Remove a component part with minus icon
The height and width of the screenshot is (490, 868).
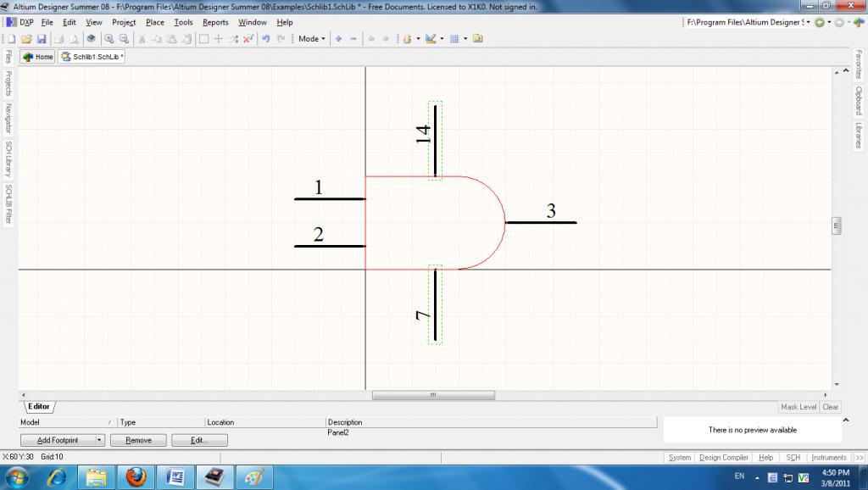353,39
